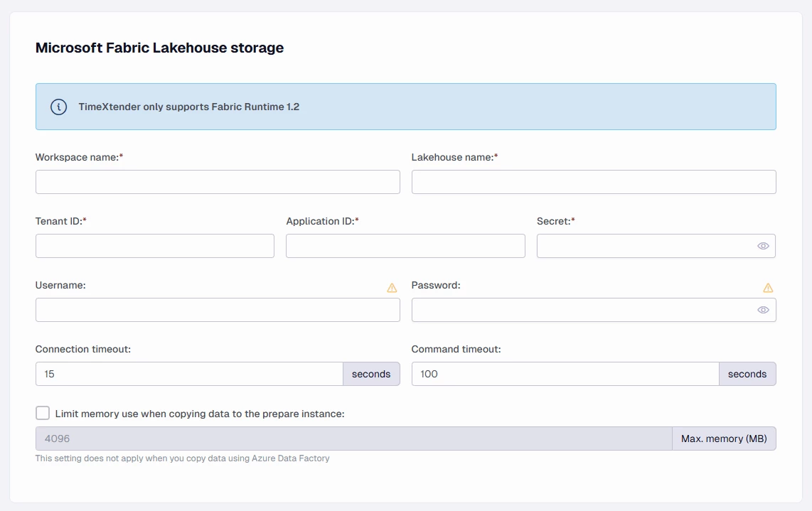Select the Application ID input box
Screen dimensions: 812x511
[x=405, y=246]
